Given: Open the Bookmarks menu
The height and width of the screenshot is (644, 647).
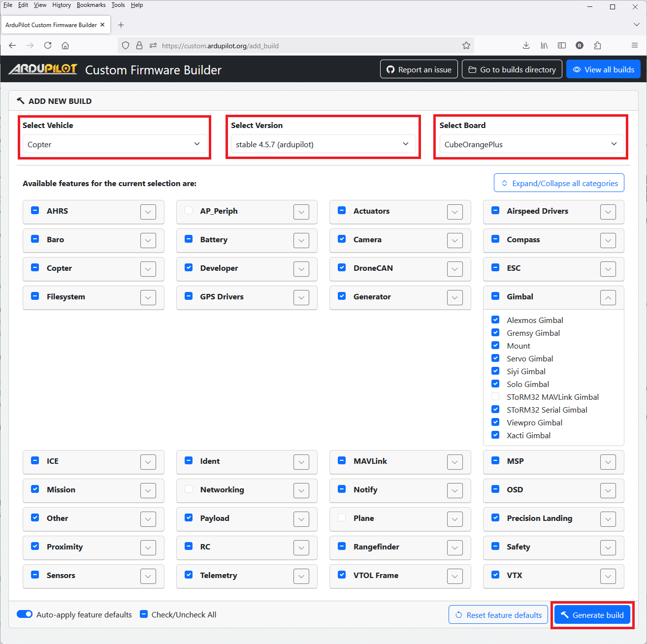Looking at the screenshot, I should 91,5.
